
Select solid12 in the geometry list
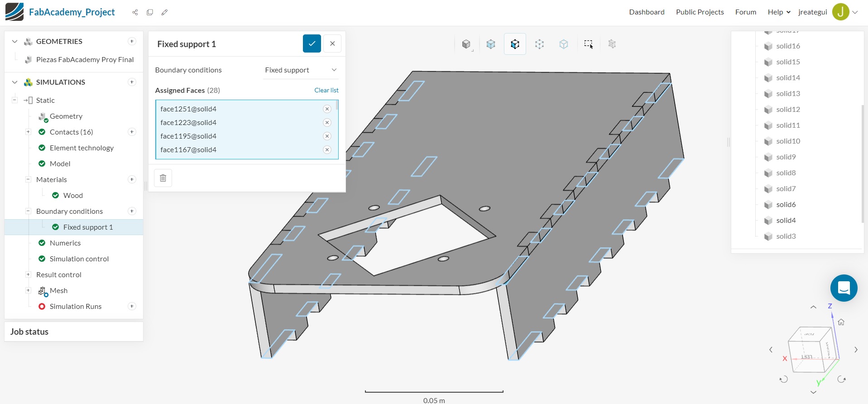tap(788, 109)
